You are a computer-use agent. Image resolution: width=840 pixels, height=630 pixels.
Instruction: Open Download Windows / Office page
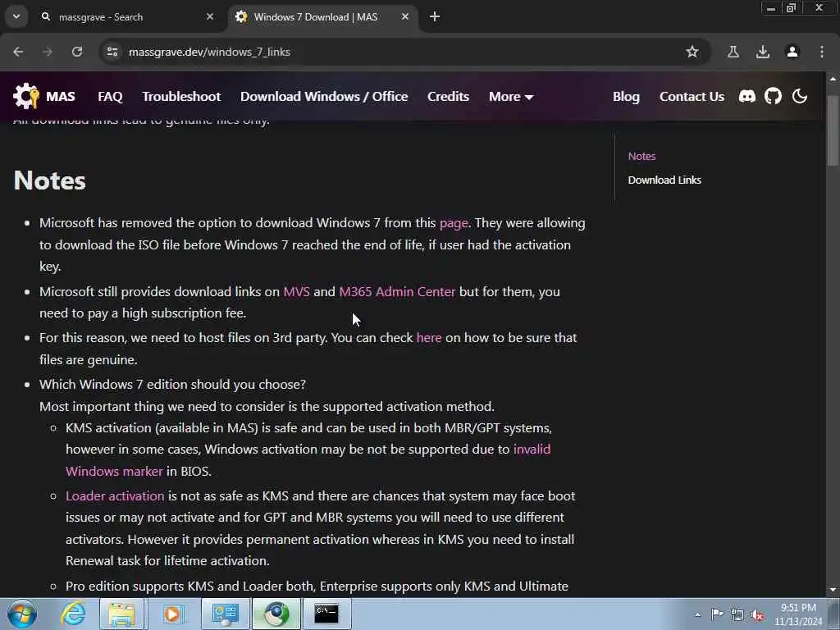coord(324,97)
